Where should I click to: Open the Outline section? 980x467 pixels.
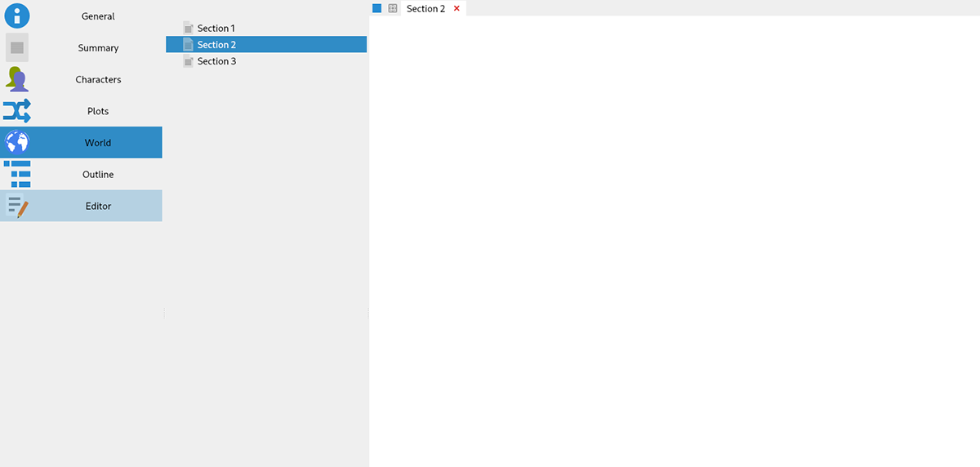click(x=81, y=174)
